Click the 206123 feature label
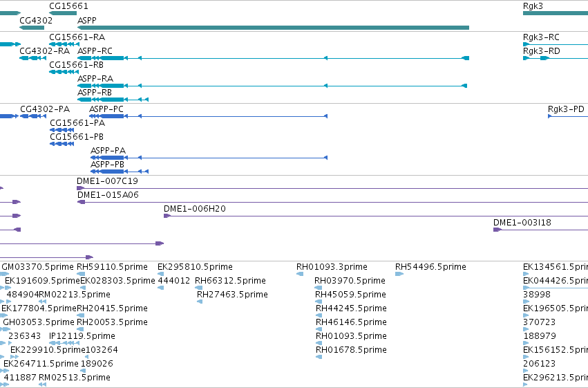The height and width of the screenshot is (388, 588). (x=539, y=364)
